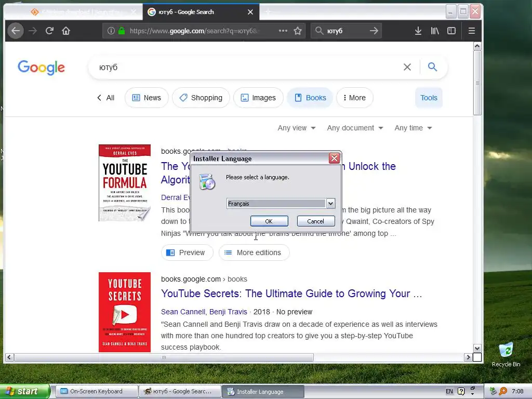Screen dimensions: 532x399
Task: Switch to ютуб Google Search taskbar button
Action: tap(179, 391)
